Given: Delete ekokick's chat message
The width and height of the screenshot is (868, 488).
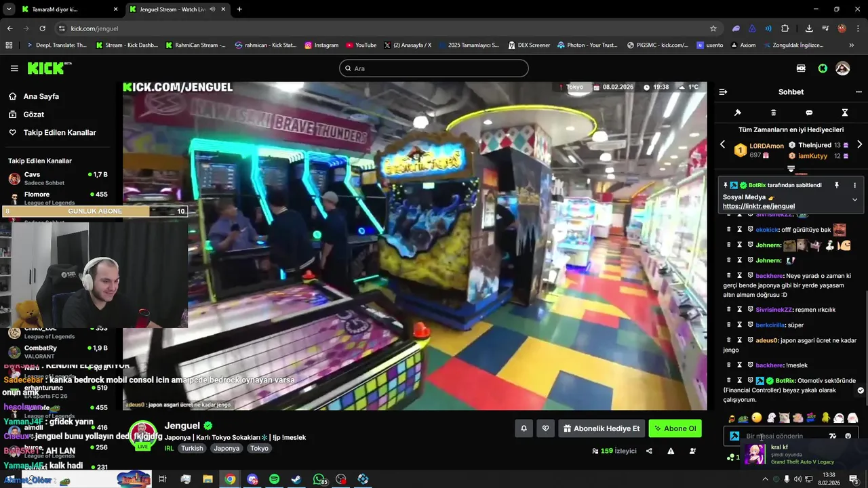Looking at the screenshot, I should coord(729,230).
